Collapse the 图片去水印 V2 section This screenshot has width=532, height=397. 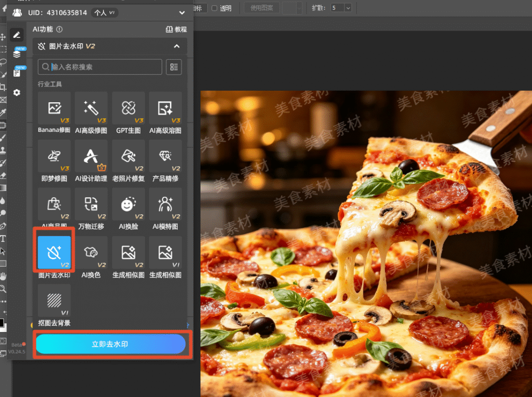coord(177,46)
